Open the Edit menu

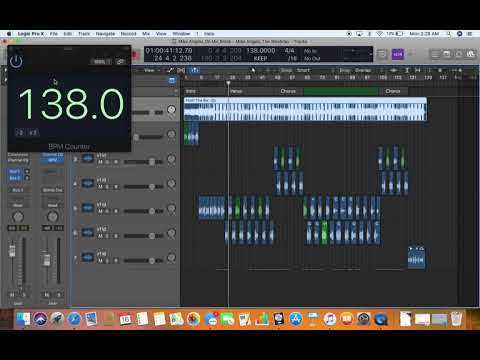68,34
